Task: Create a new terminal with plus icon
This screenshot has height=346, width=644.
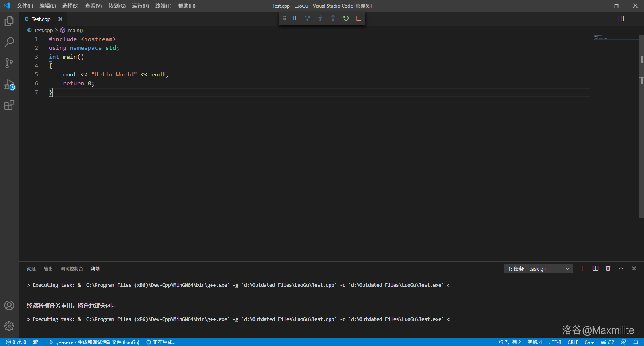Action: click(582, 268)
